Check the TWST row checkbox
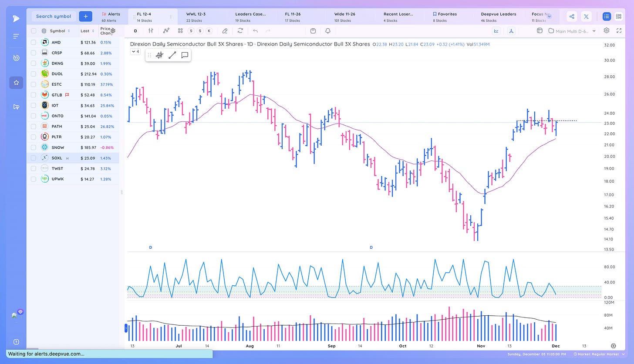634x364 pixels. click(x=34, y=168)
